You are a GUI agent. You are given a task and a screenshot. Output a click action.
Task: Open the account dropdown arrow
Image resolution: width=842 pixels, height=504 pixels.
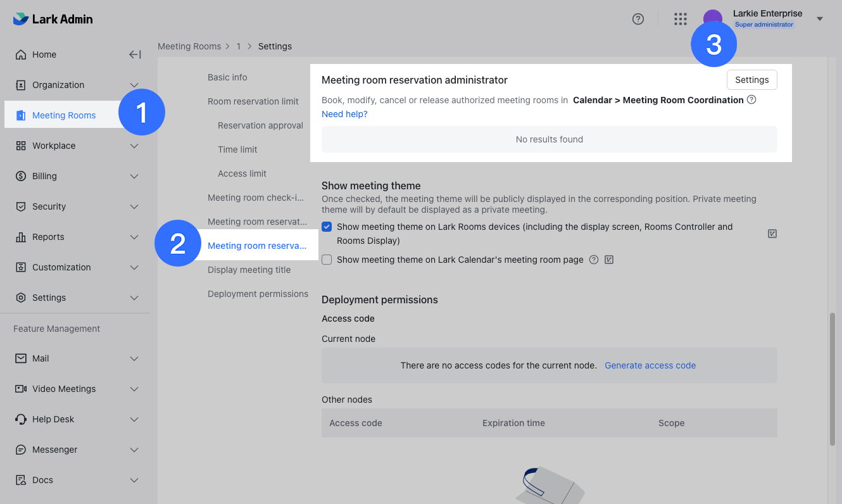coord(820,19)
